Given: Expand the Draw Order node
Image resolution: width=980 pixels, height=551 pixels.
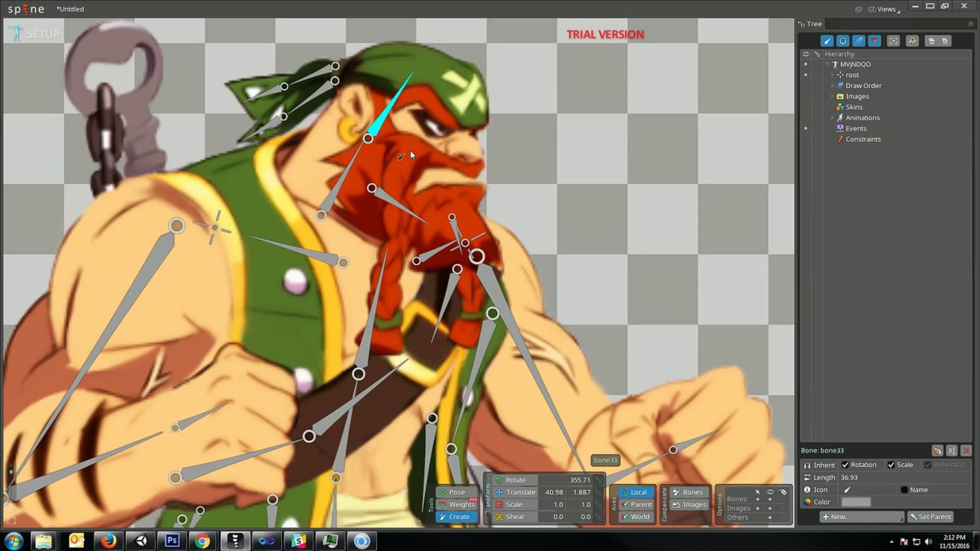Looking at the screenshot, I should click(x=832, y=86).
